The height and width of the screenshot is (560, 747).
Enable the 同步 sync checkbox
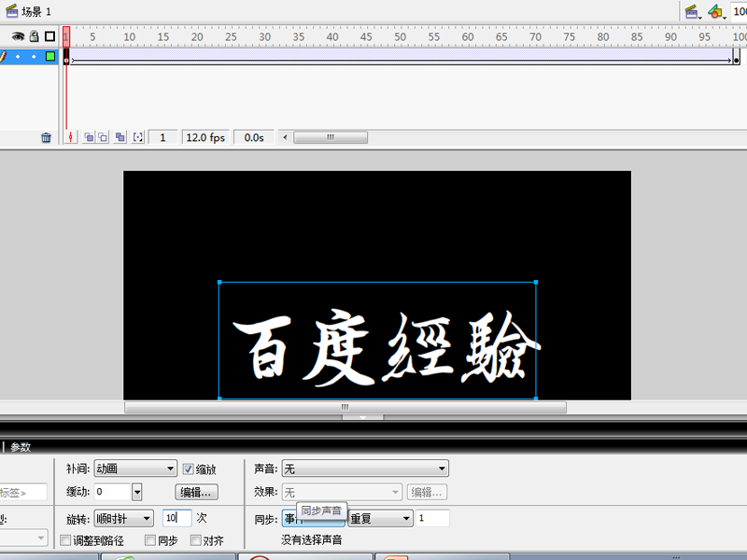coord(150,540)
